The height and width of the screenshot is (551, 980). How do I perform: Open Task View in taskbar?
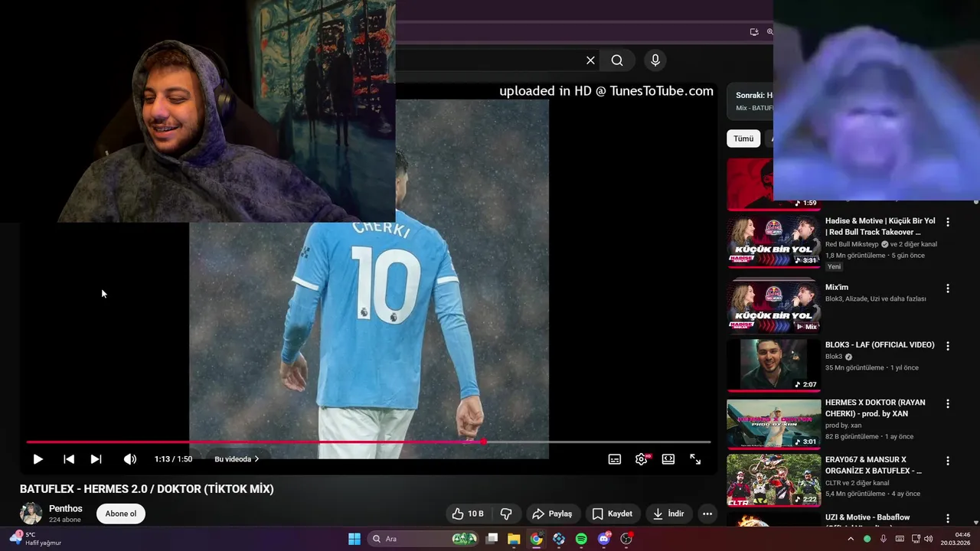[x=492, y=539]
